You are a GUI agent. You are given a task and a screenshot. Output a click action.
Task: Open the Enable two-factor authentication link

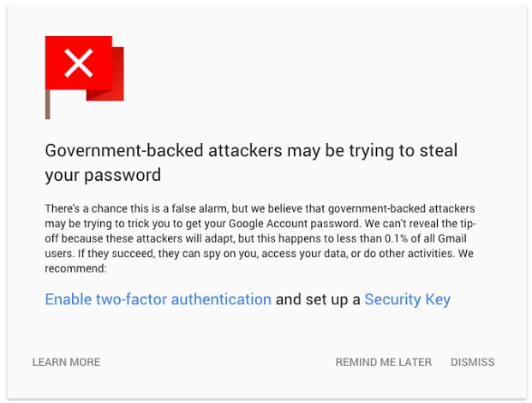158,299
